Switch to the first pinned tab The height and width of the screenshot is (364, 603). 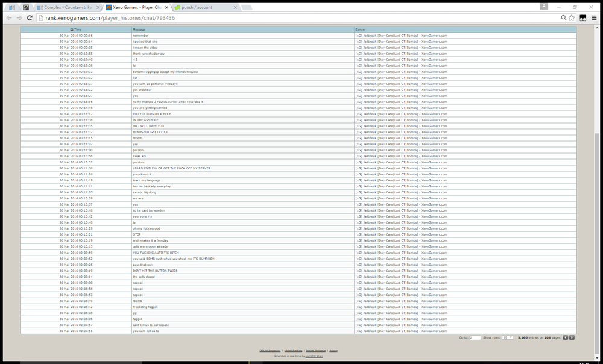(x=12, y=7)
